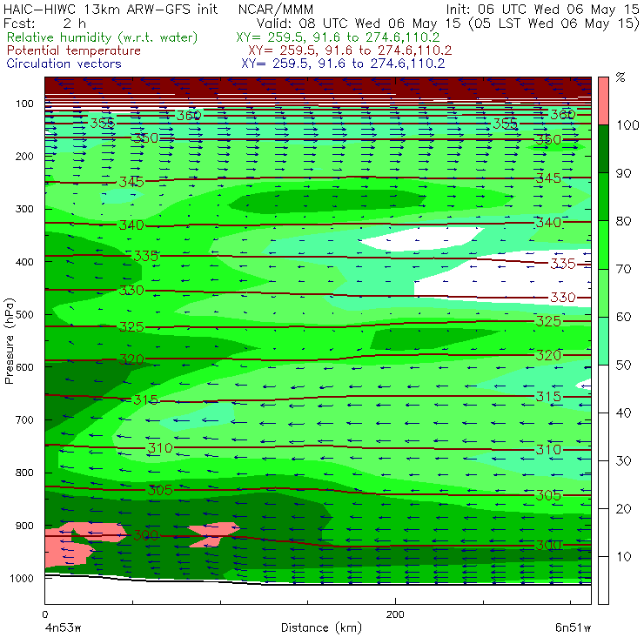
Task: Click the '6n51w' end coordinate label
Action: [x=573, y=628]
